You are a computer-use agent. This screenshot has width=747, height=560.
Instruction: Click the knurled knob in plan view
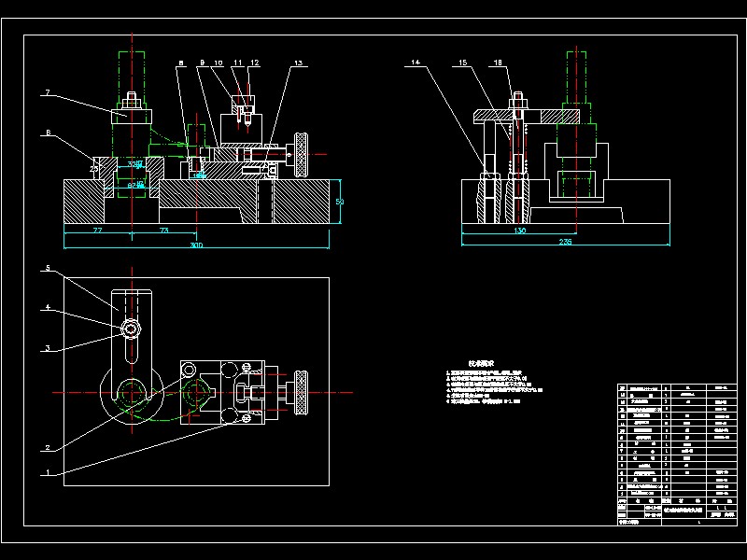click(301, 392)
